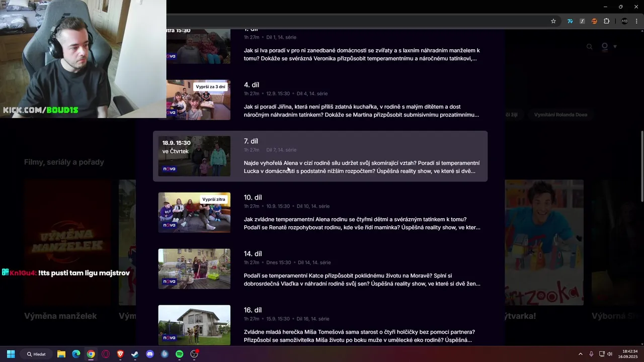
Task: Show hidden system tray icons
Action: pos(580,354)
